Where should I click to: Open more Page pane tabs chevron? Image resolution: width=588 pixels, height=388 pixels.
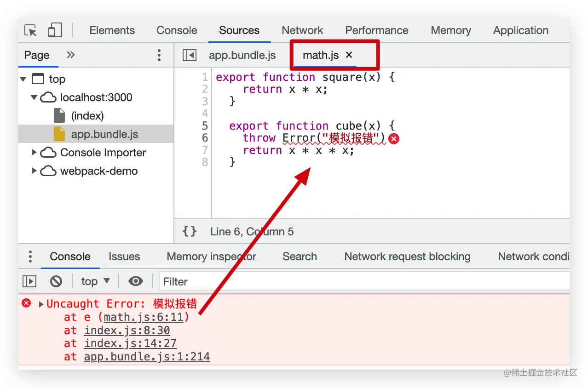(70, 55)
